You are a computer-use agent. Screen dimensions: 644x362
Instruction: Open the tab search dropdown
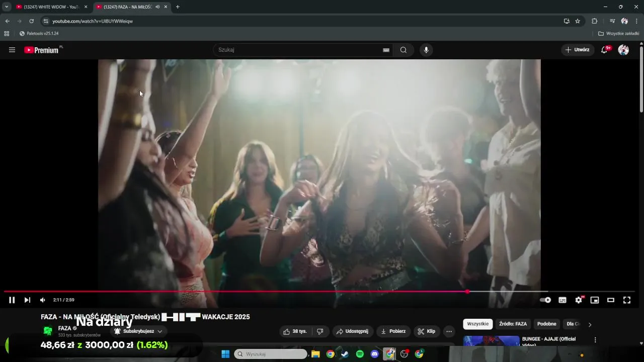point(7,7)
